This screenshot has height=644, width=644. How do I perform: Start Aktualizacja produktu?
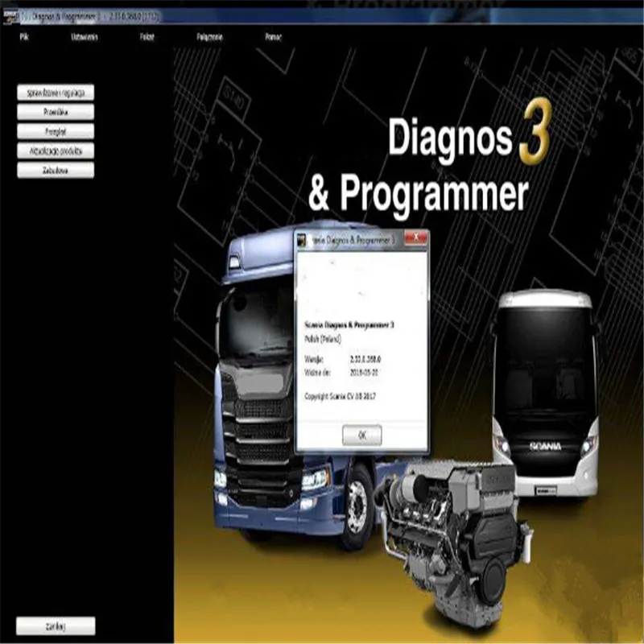click(x=56, y=151)
